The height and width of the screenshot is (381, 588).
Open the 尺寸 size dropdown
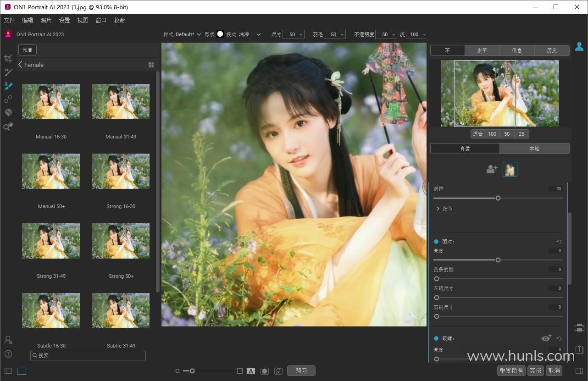(x=301, y=34)
